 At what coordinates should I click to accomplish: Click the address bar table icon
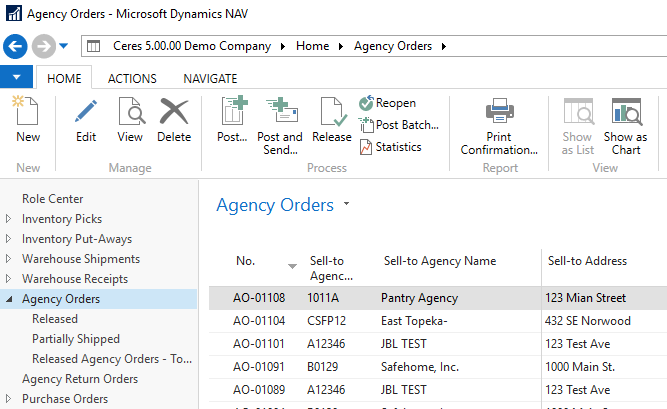[x=94, y=46]
